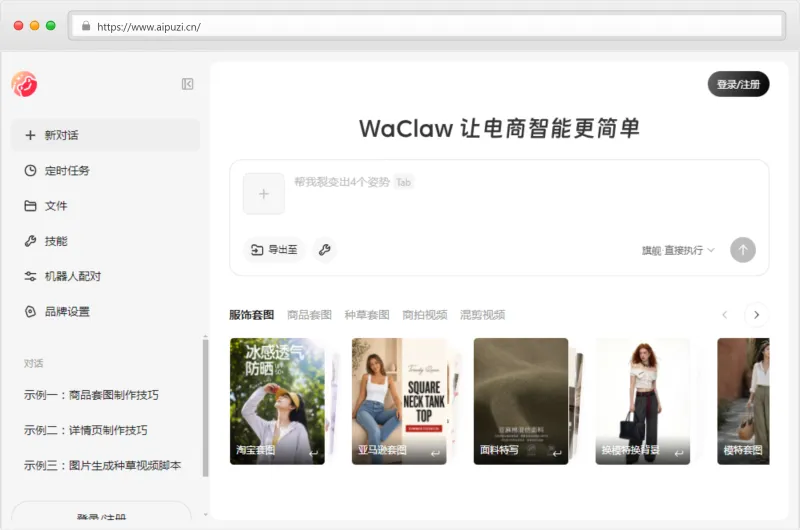Add an image with the plus box
Screen dimensions: 800x530
click(264, 194)
